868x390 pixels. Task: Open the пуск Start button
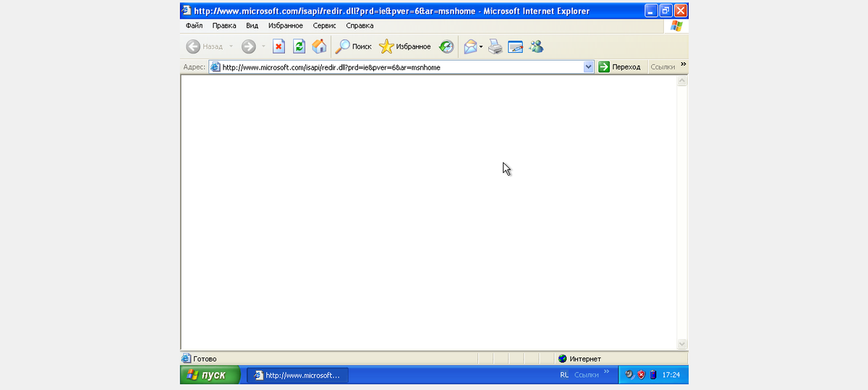(210, 375)
